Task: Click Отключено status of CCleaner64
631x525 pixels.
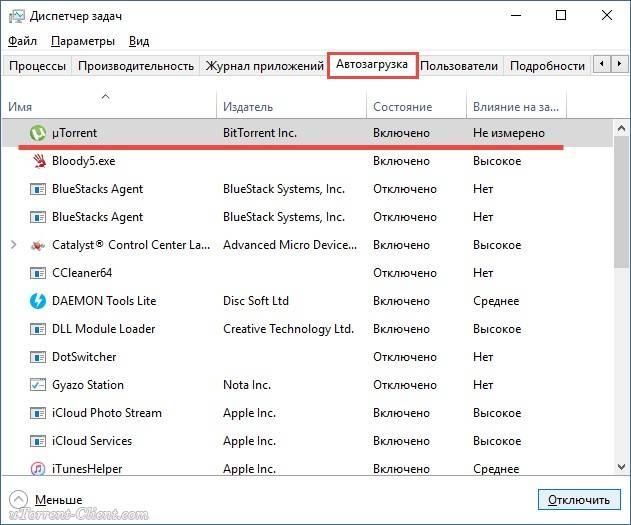Action: 405,273
